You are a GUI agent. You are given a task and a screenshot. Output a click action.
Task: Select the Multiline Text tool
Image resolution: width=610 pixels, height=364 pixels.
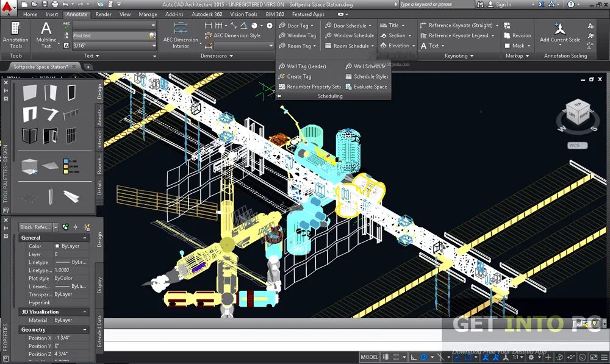pyautogui.click(x=46, y=35)
